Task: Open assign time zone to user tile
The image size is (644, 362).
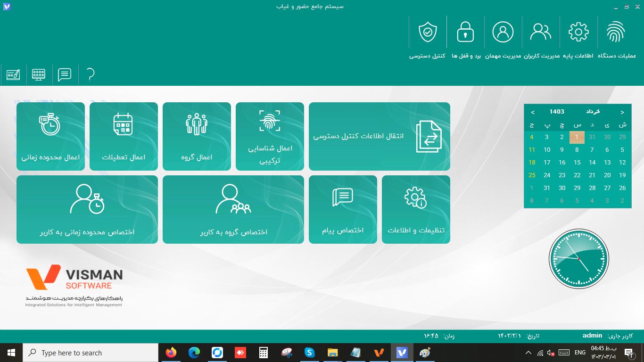Action: tap(87, 209)
